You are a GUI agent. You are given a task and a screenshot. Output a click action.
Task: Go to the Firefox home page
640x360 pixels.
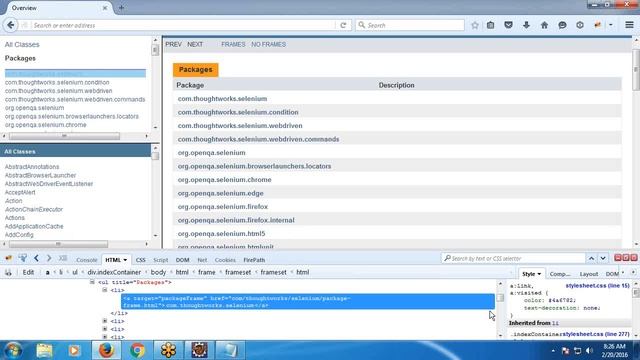click(544, 25)
